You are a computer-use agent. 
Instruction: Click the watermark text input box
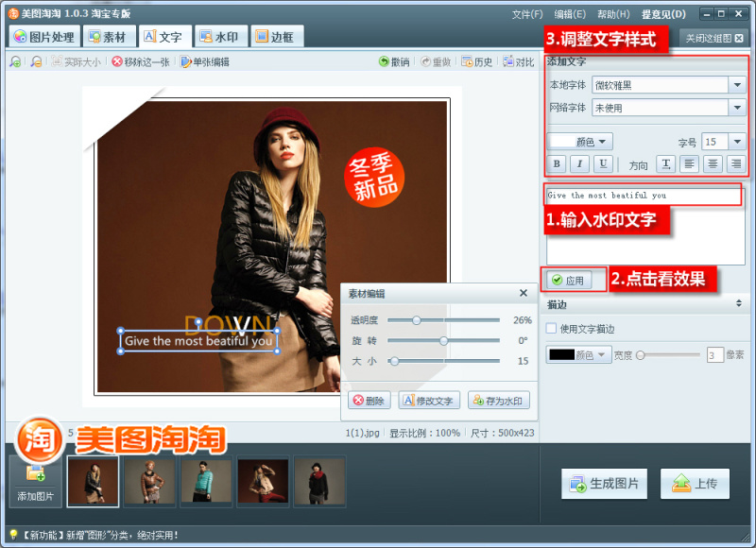tap(645, 226)
